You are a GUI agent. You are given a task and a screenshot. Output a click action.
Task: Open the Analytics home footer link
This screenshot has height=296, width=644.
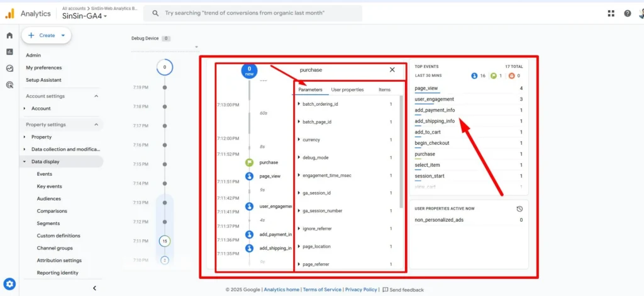(x=281, y=290)
